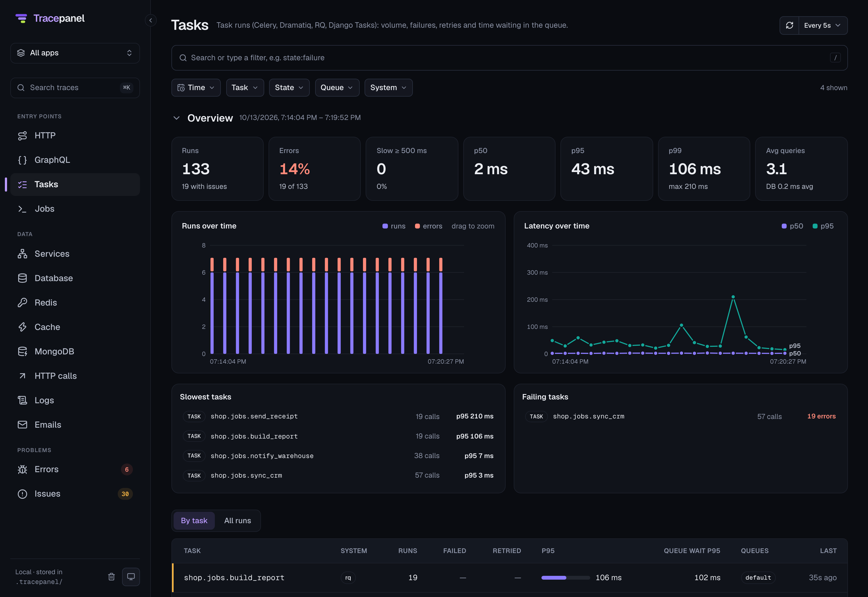Click the monitor theme icon button
This screenshot has height=597, width=868.
[x=131, y=576]
